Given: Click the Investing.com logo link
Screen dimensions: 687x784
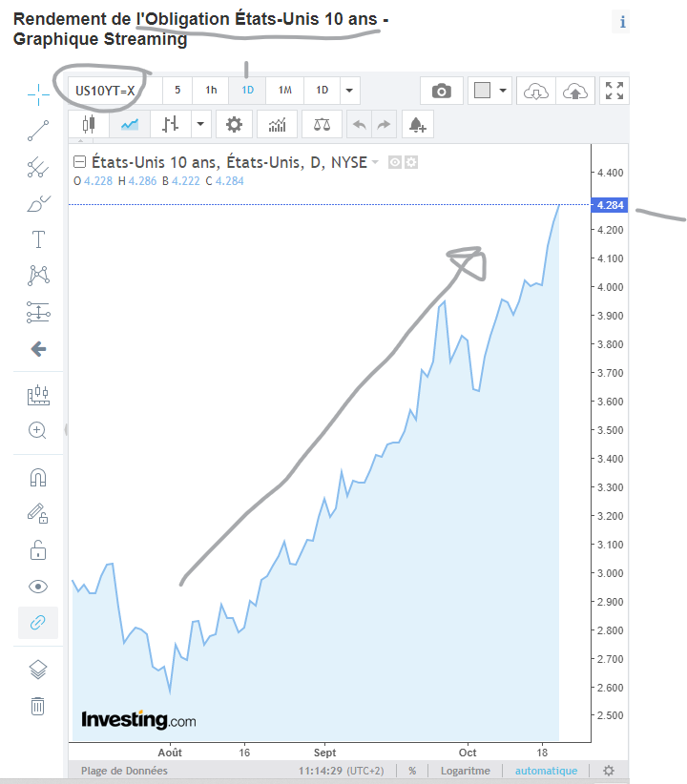Looking at the screenshot, I should (x=138, y=720).
